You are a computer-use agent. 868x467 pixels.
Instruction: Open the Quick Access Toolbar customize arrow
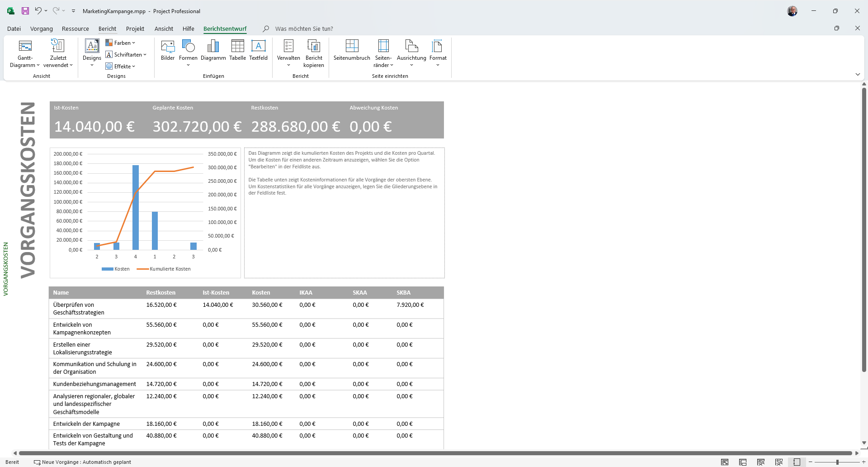point(73,11)
